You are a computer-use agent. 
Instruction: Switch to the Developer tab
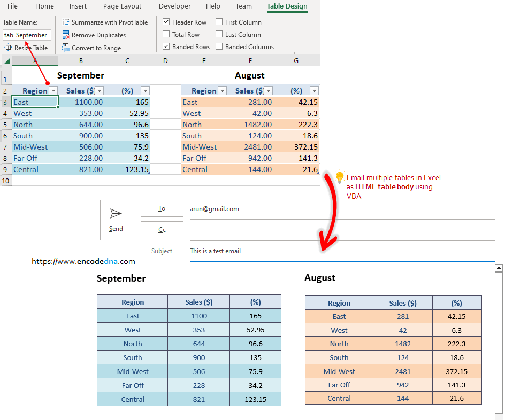(174, 6)
